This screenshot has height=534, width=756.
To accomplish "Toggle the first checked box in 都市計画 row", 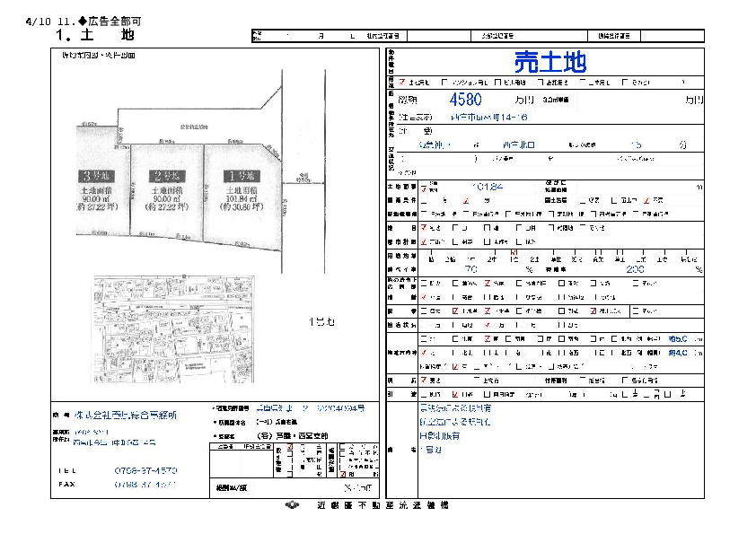I will coord(424,241).
